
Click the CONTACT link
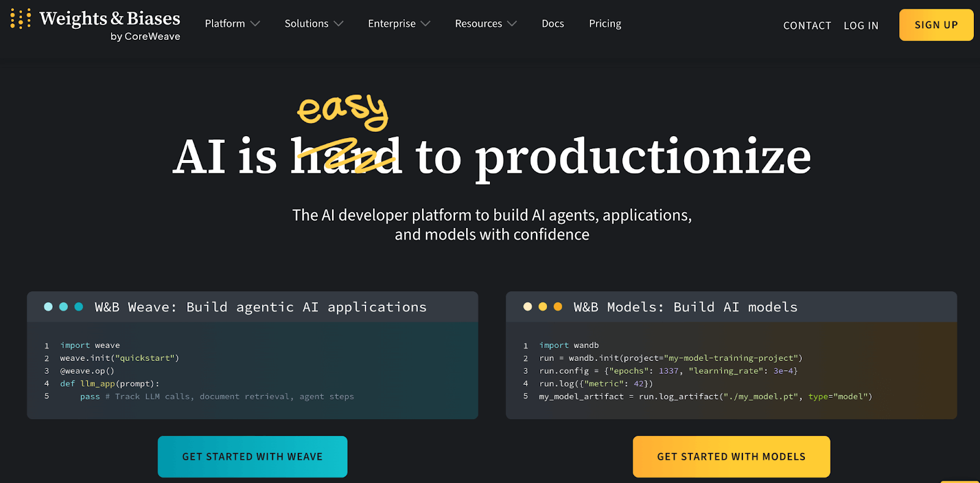807,26
